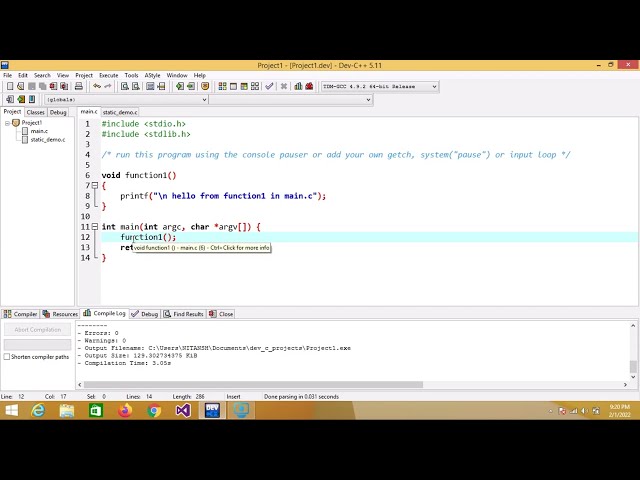Click the Windows Start button
Viewport: 640px width, 480px height.
tap(11, 410)
